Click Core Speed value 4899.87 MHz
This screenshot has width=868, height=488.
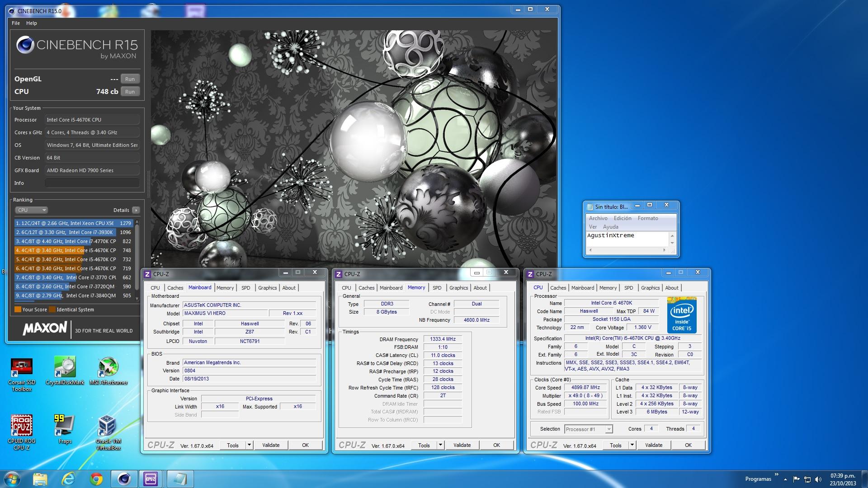(585, 388)
